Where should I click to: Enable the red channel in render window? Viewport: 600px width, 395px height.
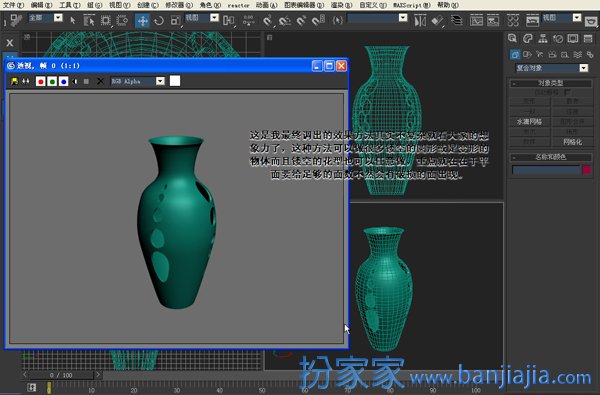pyautogui.click(x=41, y=81)
